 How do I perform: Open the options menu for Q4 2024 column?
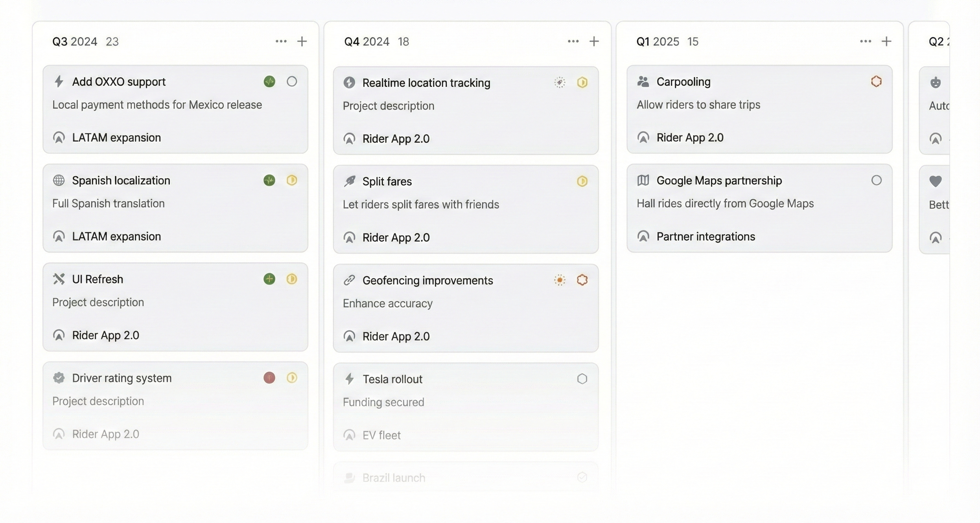point(572,41)
